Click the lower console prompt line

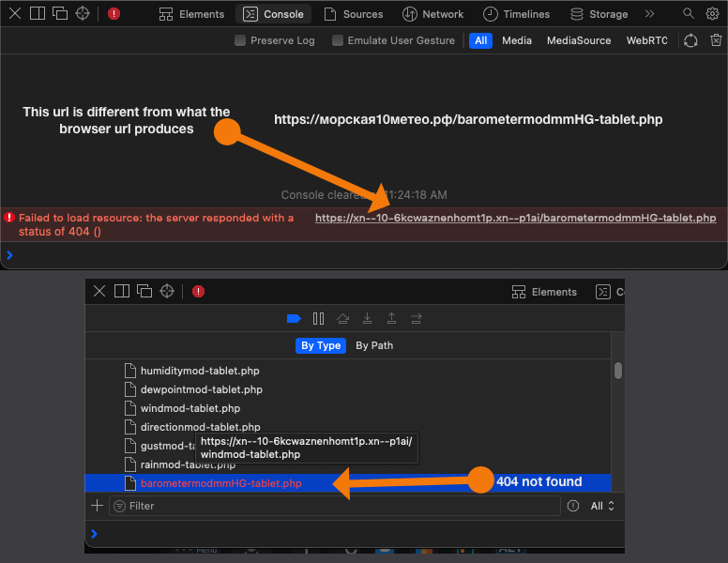pos(355,534)
